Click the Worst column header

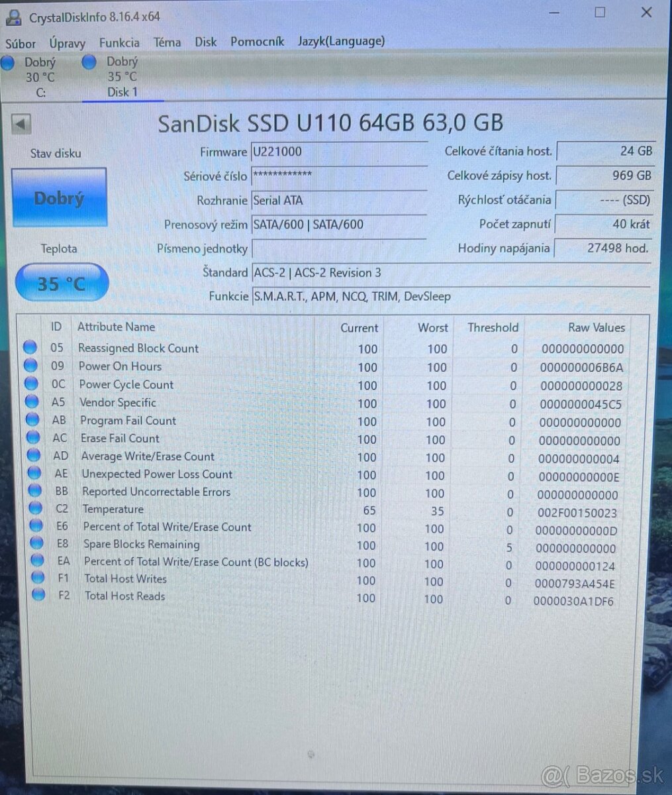[x=433, y=327]
